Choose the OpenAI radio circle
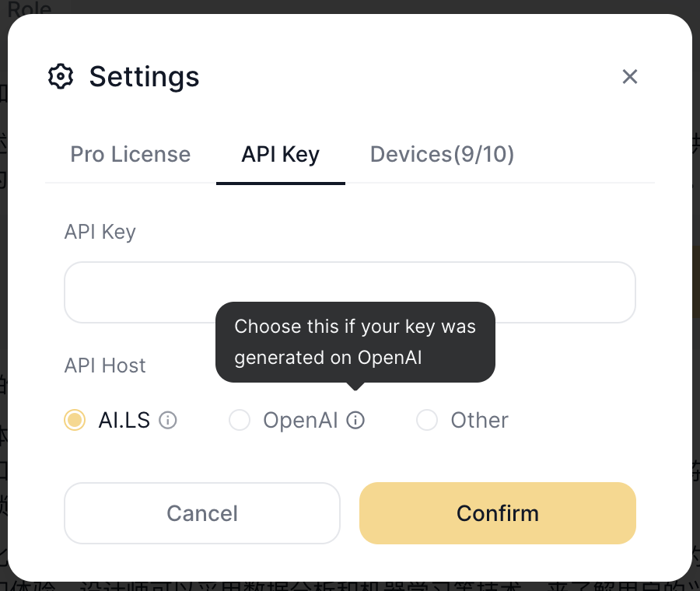 (240, 421)
